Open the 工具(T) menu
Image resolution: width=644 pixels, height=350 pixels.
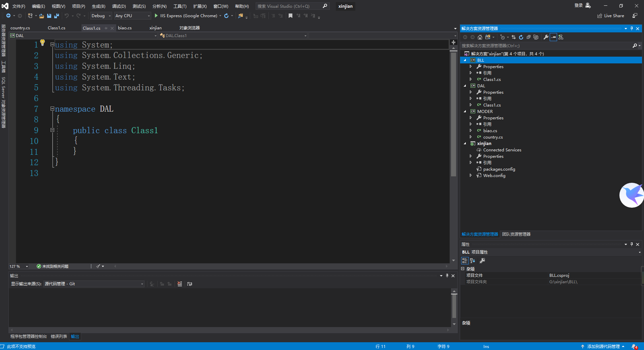(x=180, y=6)
